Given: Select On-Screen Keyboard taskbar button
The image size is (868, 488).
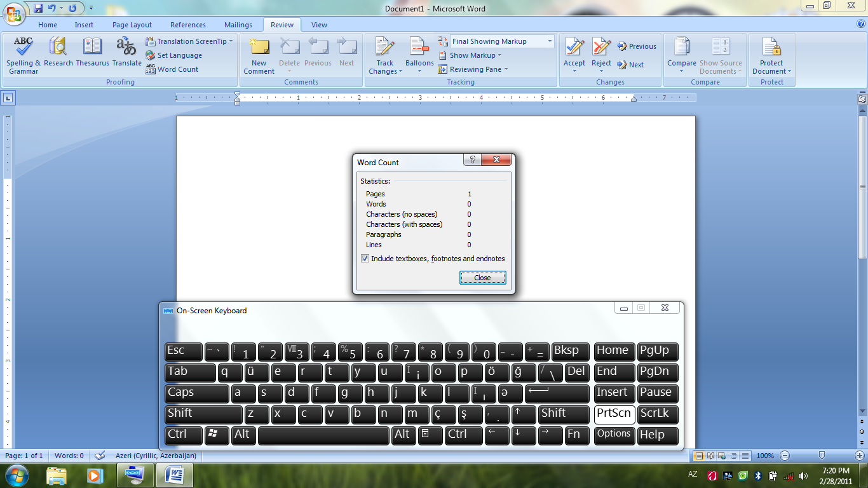Looking at the screenshot, I should pos(135,475).
